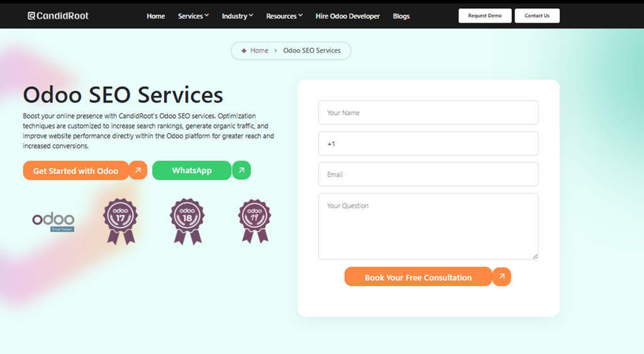Viewport: 644px width, 354px height.
Task: Click the Request Demo button
Action: pyautogui.click(x=485, y=16)
